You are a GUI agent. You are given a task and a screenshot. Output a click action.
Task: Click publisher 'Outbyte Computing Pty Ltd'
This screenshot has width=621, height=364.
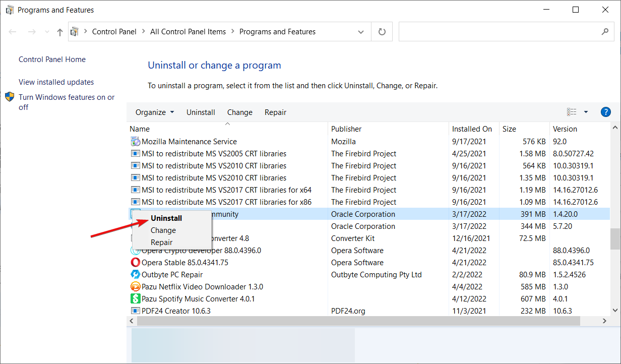point(377,275)
